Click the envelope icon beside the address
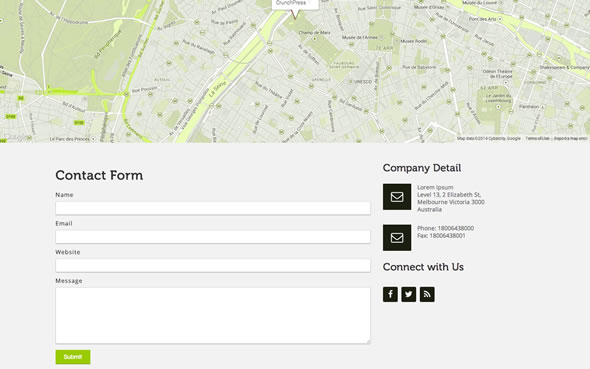The height and width of the screenshot is (369, 590). point(397,197)
